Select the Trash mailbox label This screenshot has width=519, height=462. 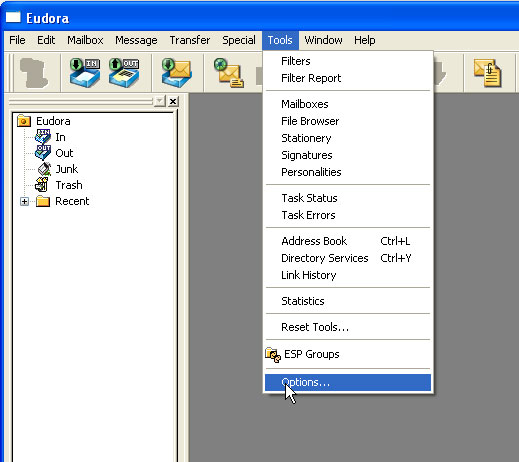click(x=69, y=185)
